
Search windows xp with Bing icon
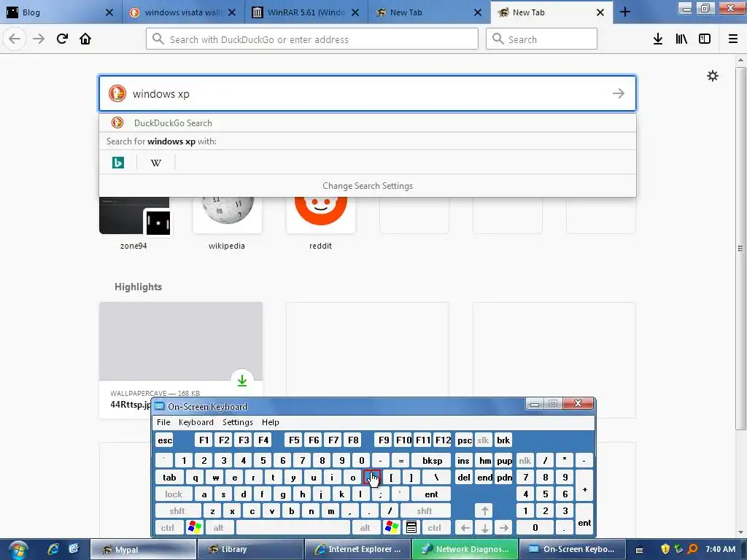117,163
